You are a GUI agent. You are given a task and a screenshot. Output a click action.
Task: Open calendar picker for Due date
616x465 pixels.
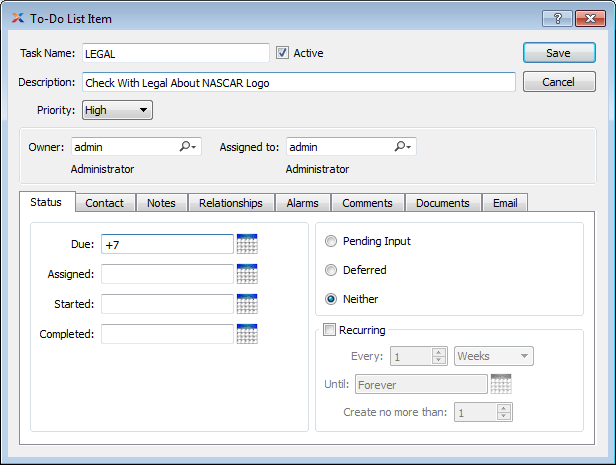pyautogui.click(x=247, y=244)
